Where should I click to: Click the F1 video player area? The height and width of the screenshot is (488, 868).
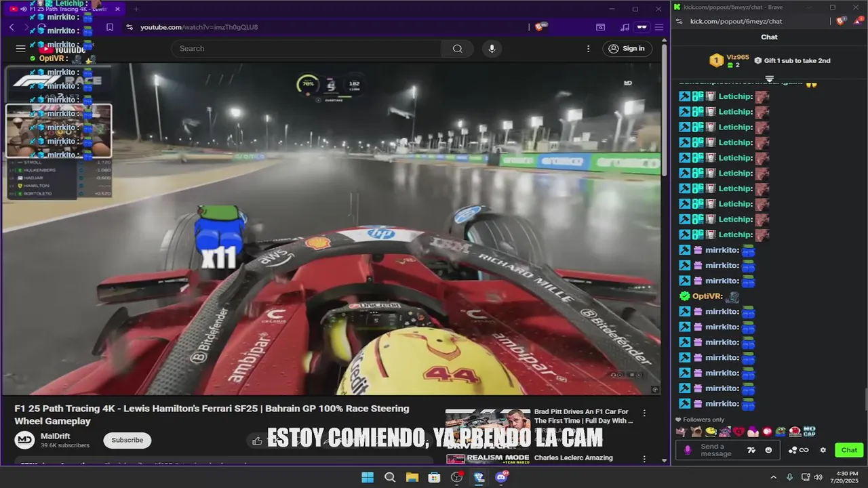coord(332,229)
